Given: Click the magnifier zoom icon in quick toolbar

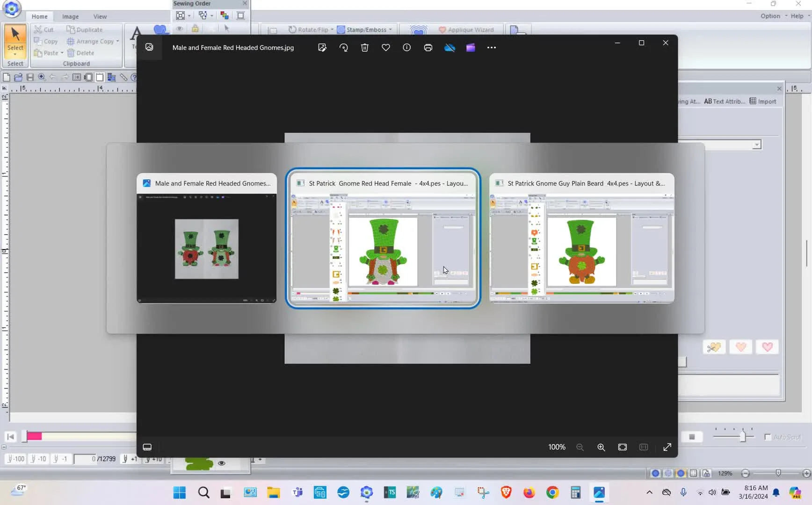Looking at the screenshot, I should pos(42,77).
